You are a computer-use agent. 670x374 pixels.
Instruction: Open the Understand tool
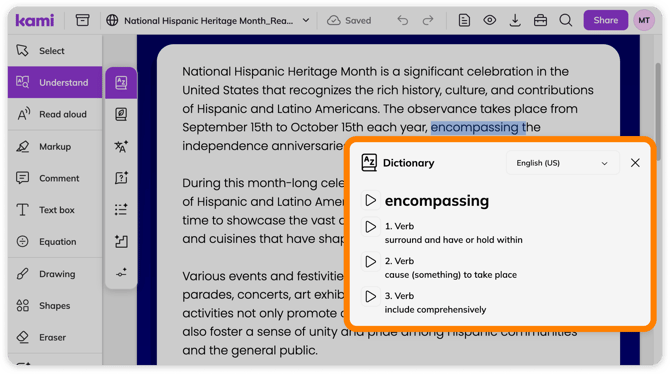point(55,82)
